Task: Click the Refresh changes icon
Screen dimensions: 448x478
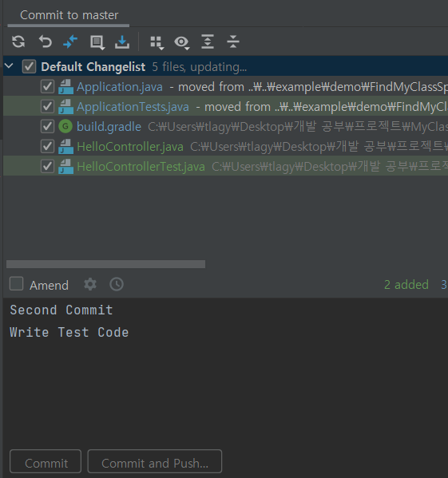Action: coord(18,41)
